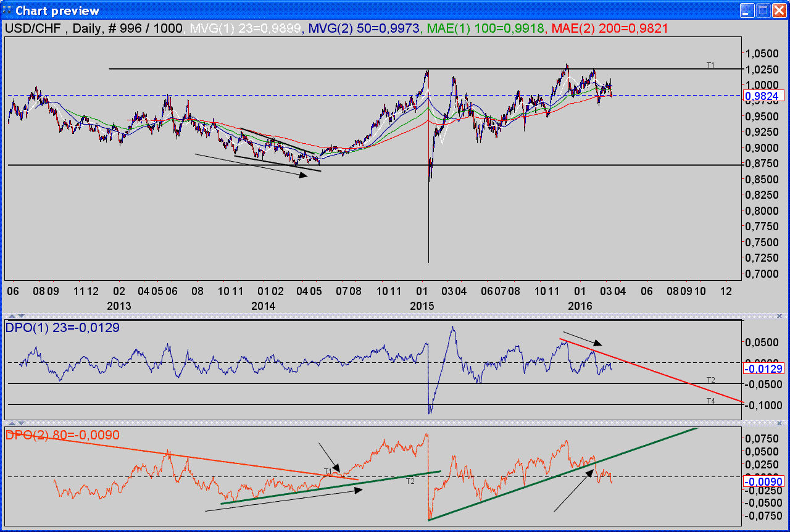
Task: Click the MAE(1) 100=0,9918 legend
Action: click(x=486, y=28)
